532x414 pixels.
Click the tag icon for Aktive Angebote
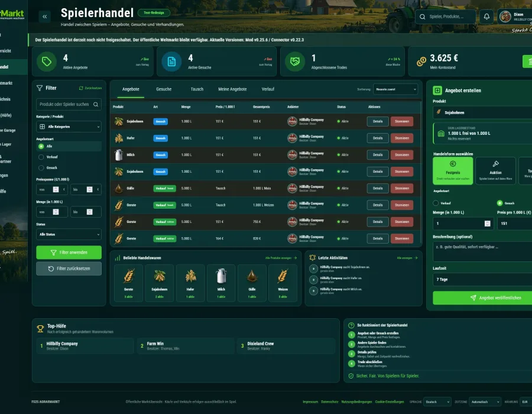click(47, 62)
